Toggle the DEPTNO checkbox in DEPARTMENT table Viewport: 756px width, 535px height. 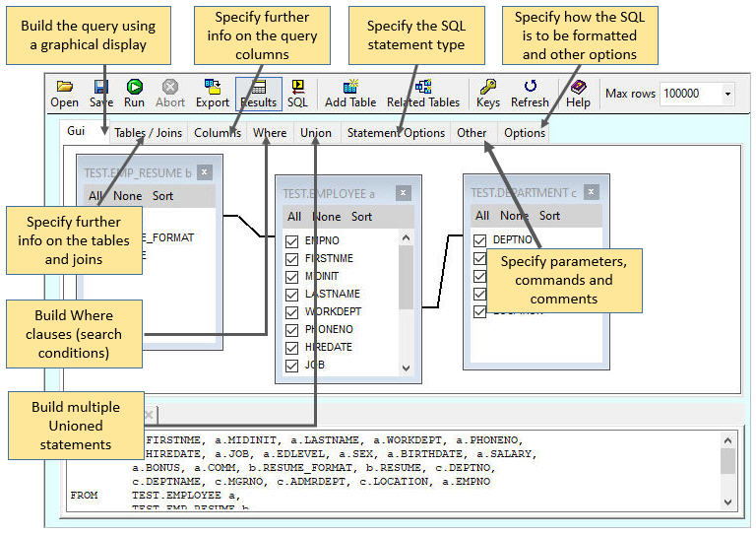pyautogui.click(x=479, y=240)
